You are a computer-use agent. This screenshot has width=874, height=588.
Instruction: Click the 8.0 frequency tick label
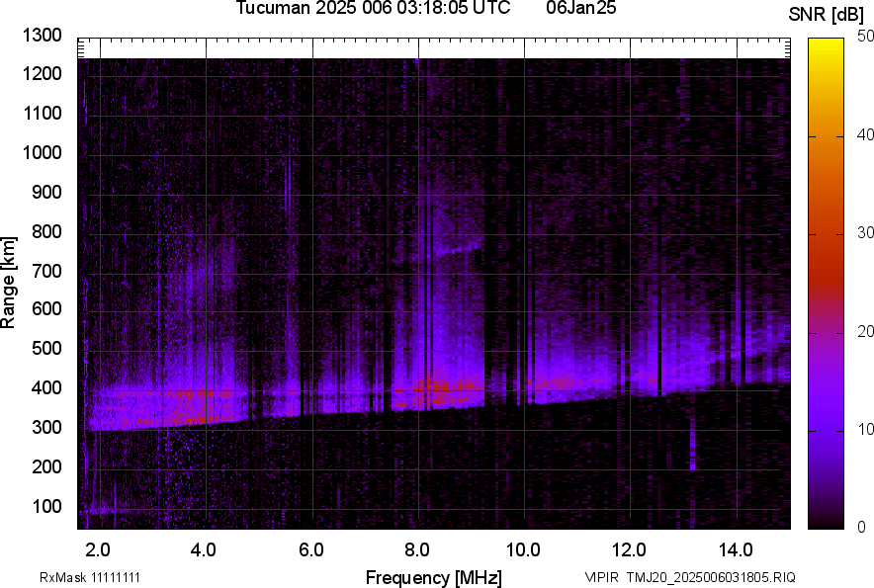tap(417, 549)
